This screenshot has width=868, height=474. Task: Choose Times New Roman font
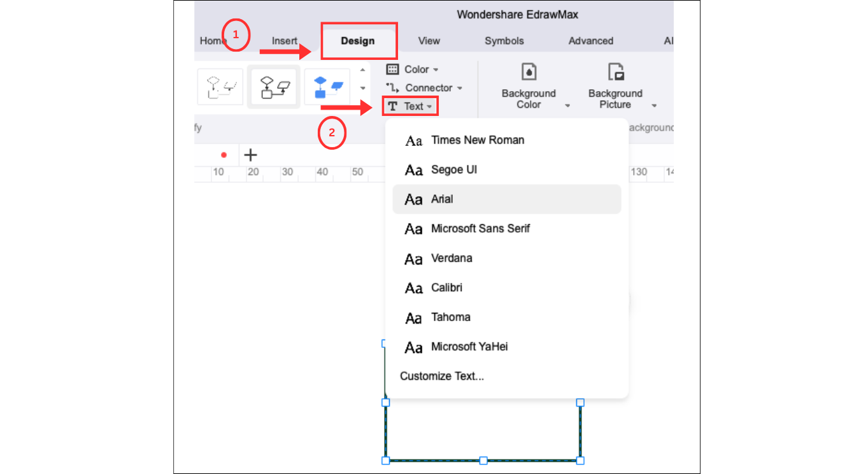pos(478,140)
